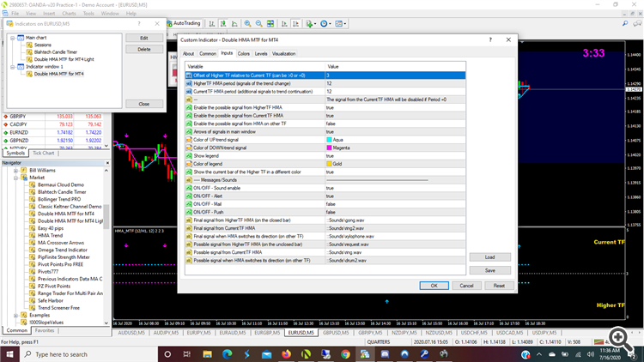This screenshot has width=644, height=362.
Task: Switch to the Colors tab
Action: (244, 53)
